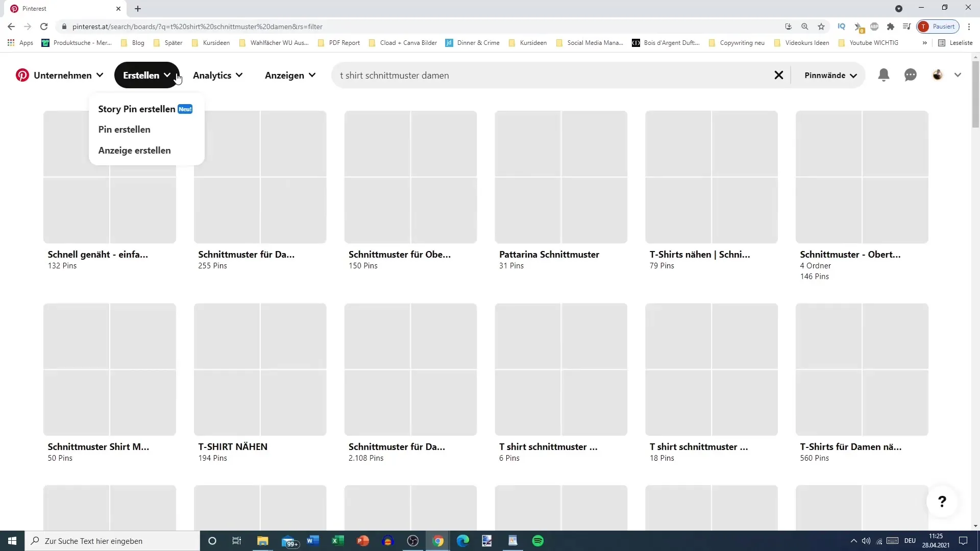Screen dimensions: 980x551
Task: Open the Pinnwände filter dropdown
Action: (x=830, y=75)
